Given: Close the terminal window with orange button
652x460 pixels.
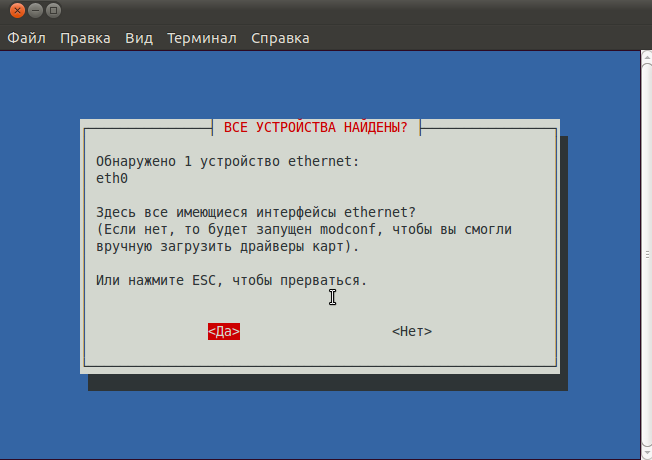Looking at the screenshot, I should [x=17, y=10].
